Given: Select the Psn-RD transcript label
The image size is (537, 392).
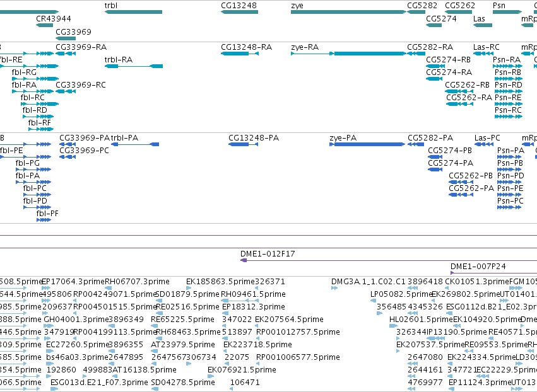Looking at the screenshot, I should (x=508, y=85).
